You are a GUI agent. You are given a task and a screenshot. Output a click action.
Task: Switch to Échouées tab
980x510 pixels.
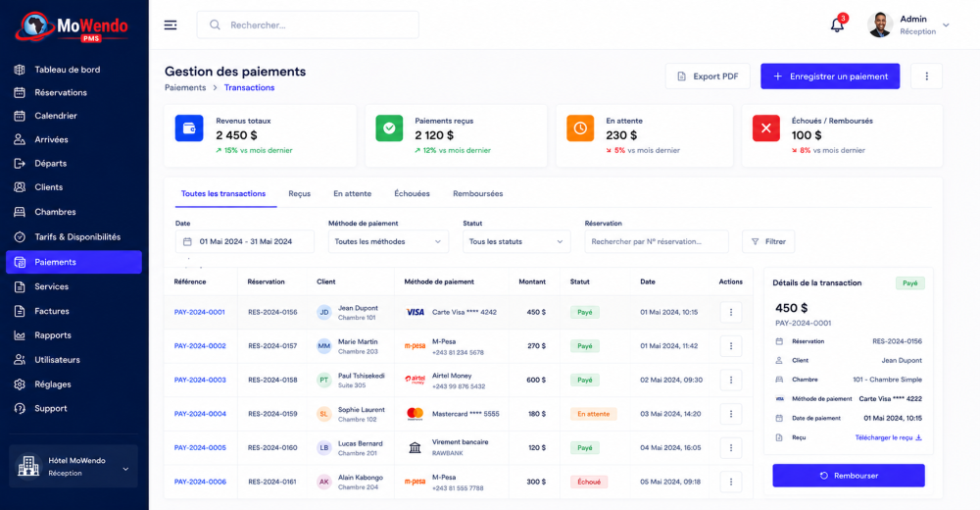pyautogui.click(x=412, y=194)
